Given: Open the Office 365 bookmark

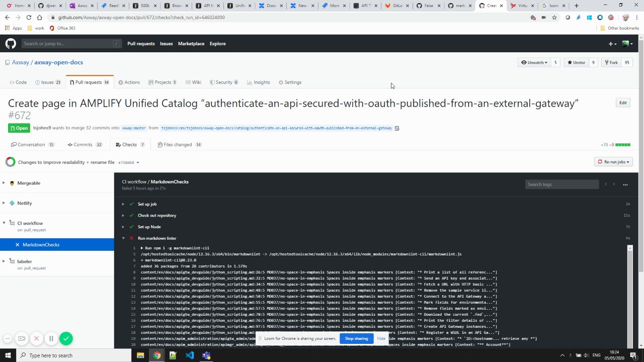Looking at the screenshot, I should [62, 28].
